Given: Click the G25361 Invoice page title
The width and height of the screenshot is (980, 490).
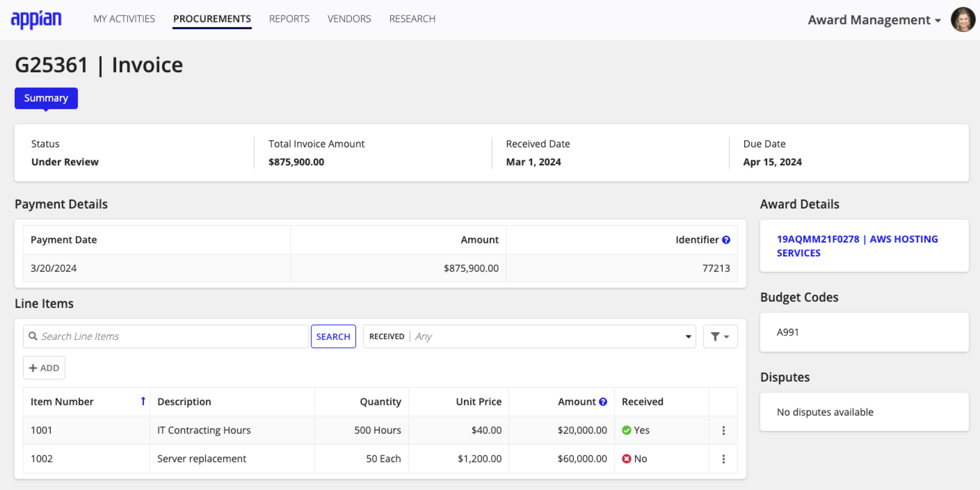Looking at the screenshot, I should 99,65.
